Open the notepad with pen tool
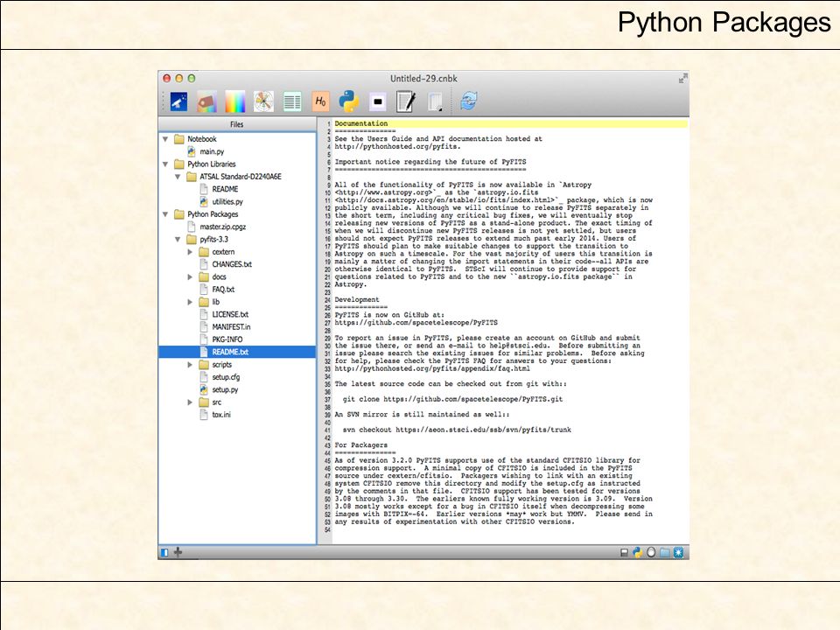Viewport: 840px width, 630px height. pos(406,101)
